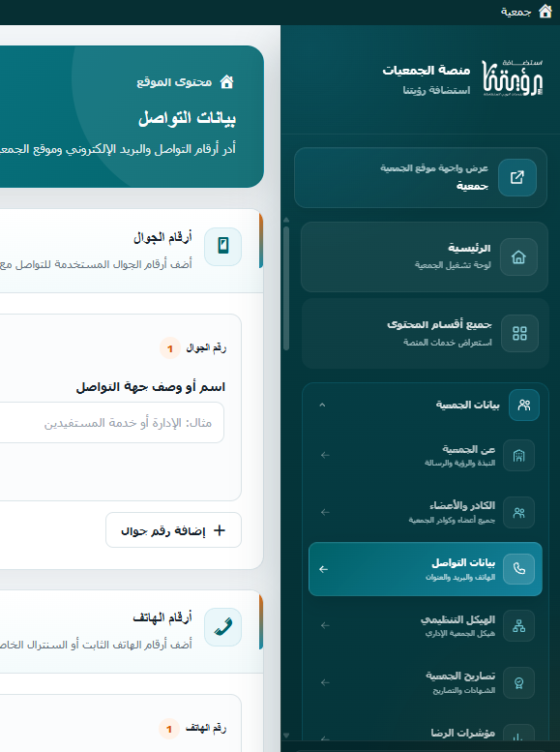Click the mobile phone icon of أرقام الجوال
This screenshot has width=560, height=752.
223,247
